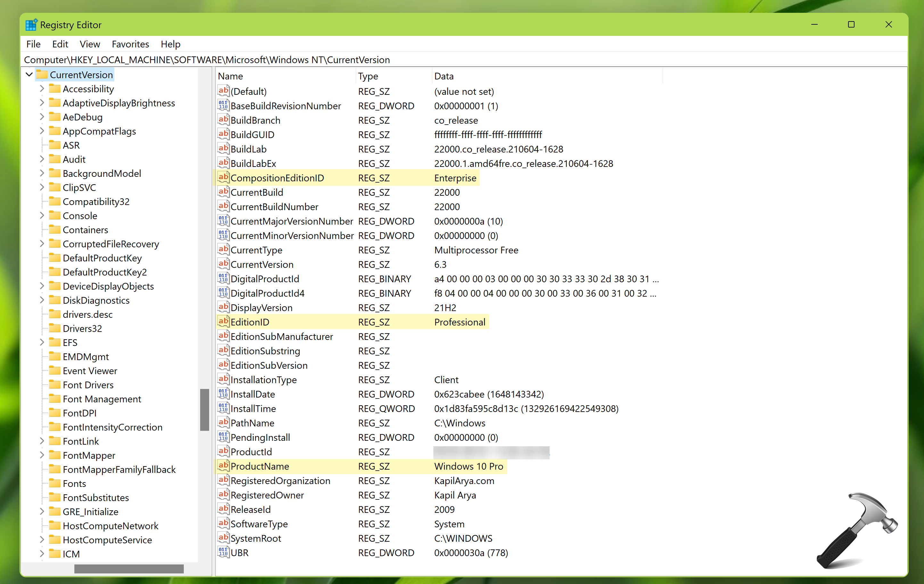Click the Fonts folder icon in tree

(x=55, y=483)
